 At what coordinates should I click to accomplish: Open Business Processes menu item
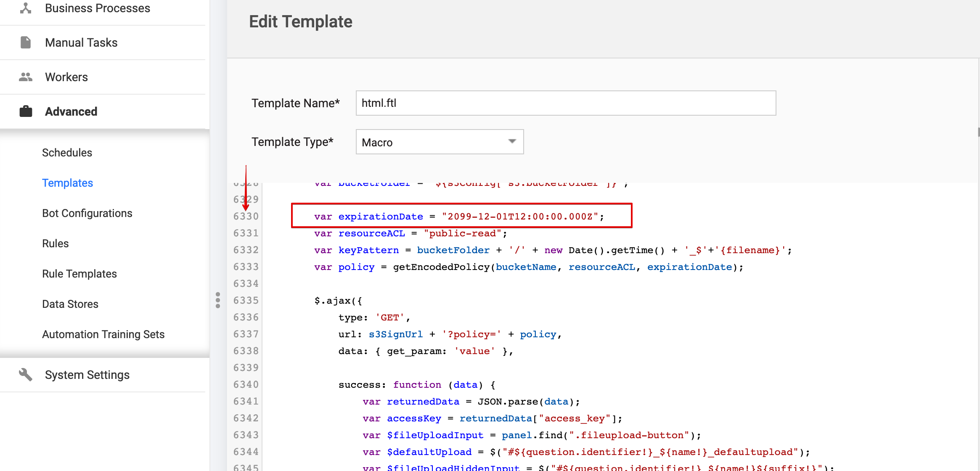pos(103,8)
